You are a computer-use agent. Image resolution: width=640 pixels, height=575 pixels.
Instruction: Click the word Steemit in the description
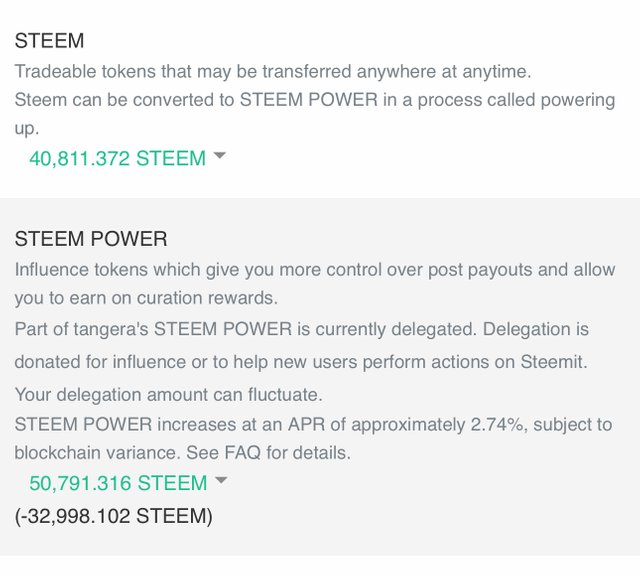tap(551, 362)
